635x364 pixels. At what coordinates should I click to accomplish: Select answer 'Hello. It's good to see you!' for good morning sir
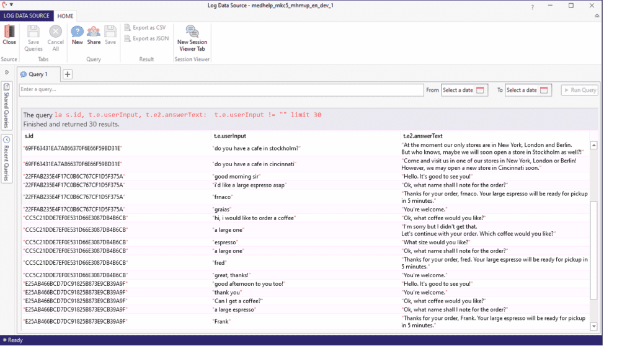tap(437, 177)
